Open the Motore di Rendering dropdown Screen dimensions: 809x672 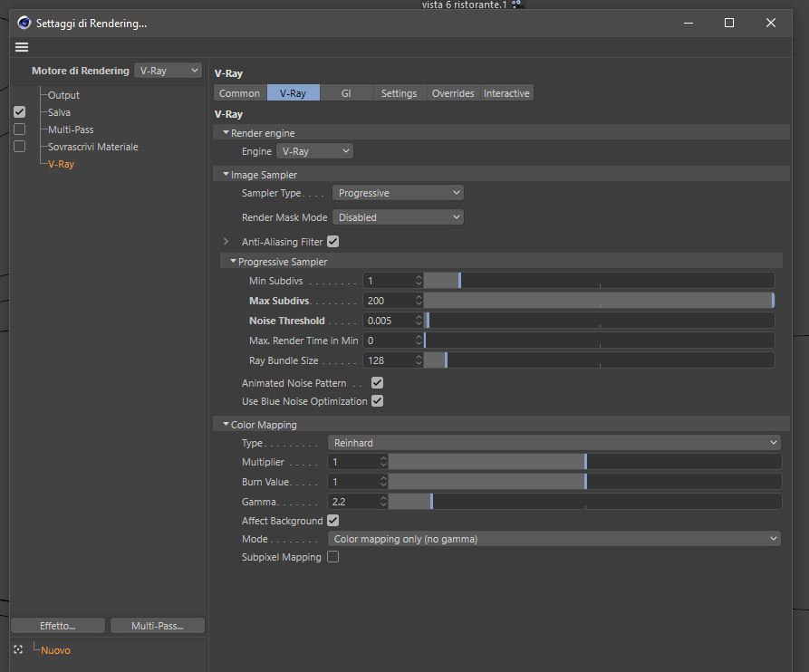pyautogui.click(x=168, y=71)
